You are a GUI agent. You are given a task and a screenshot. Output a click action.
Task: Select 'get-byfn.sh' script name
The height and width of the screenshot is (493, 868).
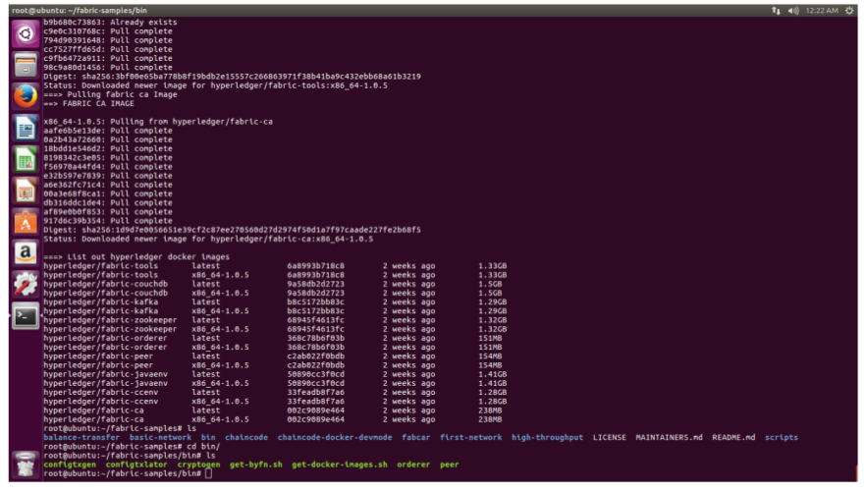pyautogui.click(x=255, y=465)
